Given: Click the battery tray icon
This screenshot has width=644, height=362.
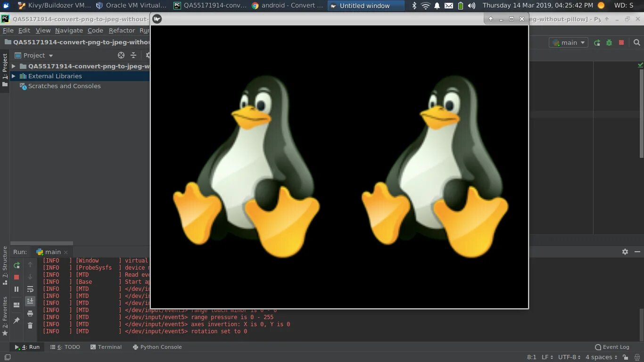Looking at the screenshot, I should pyautogui.click(x=461, y=6).
